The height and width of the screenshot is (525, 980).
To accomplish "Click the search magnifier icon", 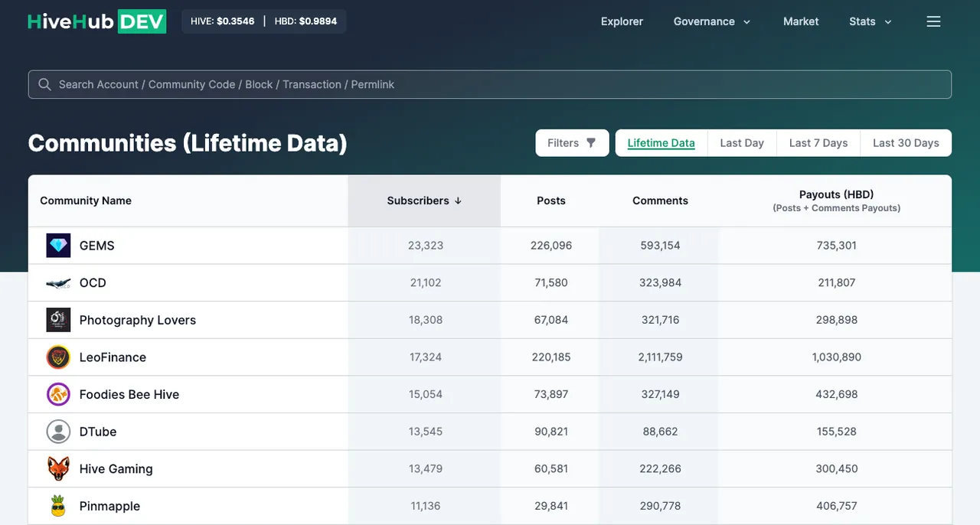I will click(x=45, y=84).
